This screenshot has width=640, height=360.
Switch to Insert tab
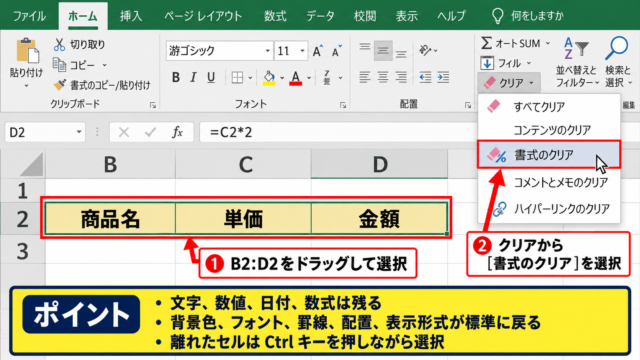click(x=131, y=16)
